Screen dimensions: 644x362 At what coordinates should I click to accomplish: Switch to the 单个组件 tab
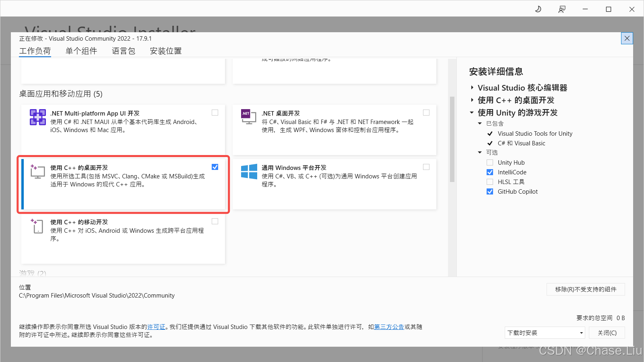point(81,51)
